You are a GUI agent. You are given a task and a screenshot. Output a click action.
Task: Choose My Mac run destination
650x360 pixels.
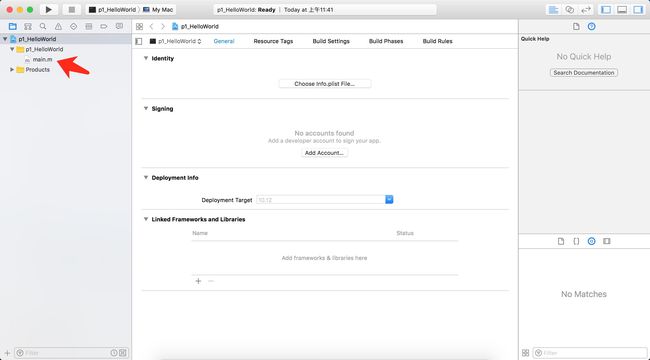click(x=158, y=10)
